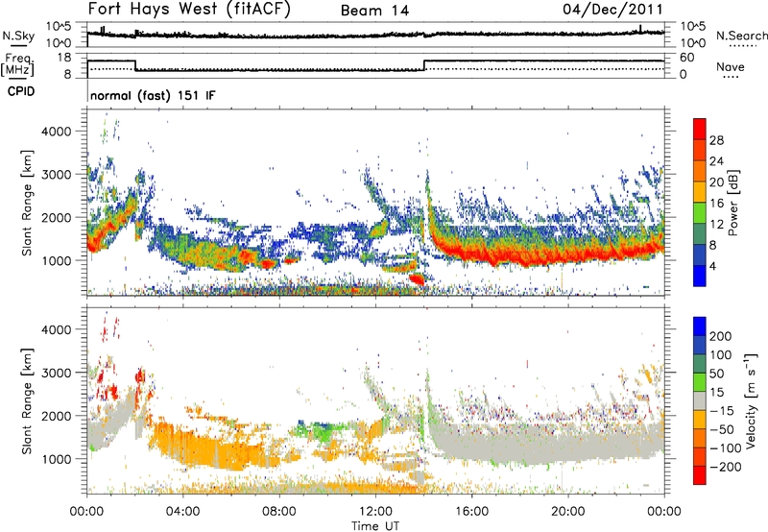Select the '-50' value on Velocity color bar
768x532 pixels.
(722, 430)
